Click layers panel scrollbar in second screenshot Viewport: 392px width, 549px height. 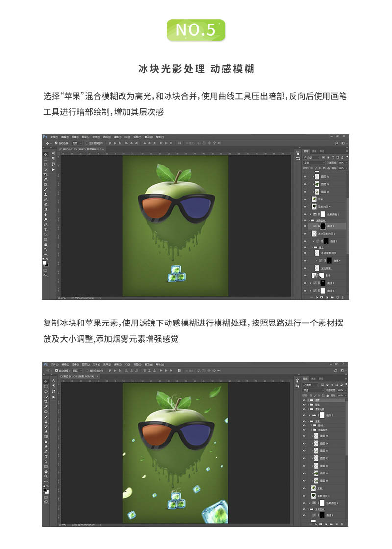tap(346, 427)
